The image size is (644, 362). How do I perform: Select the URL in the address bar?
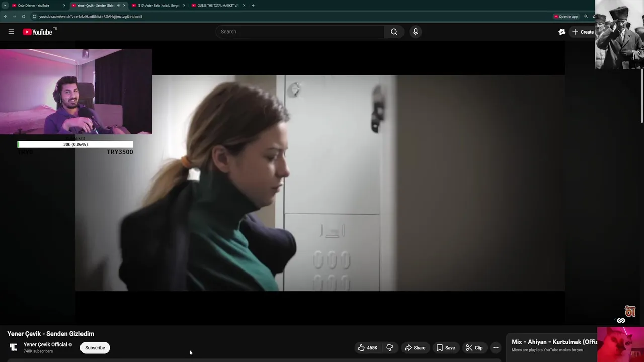pyautogui.click(x=91, y=17)
